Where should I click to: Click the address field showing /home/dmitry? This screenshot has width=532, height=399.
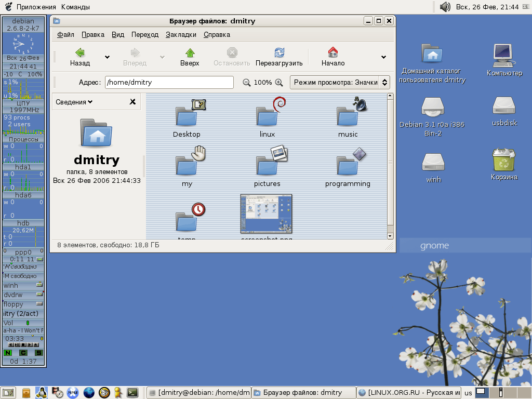point(169,83)
